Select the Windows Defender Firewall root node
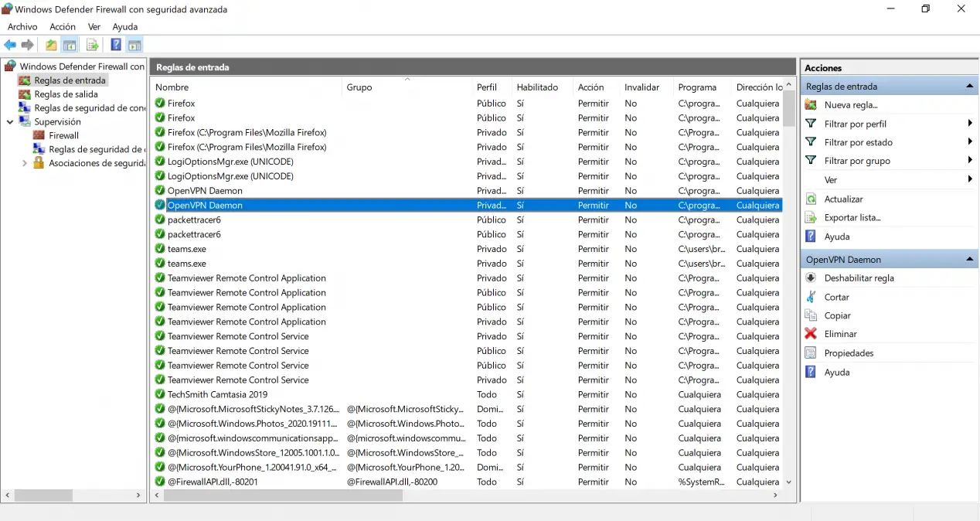The width and height of the screenshot is (980, 521). coord(82,66)
